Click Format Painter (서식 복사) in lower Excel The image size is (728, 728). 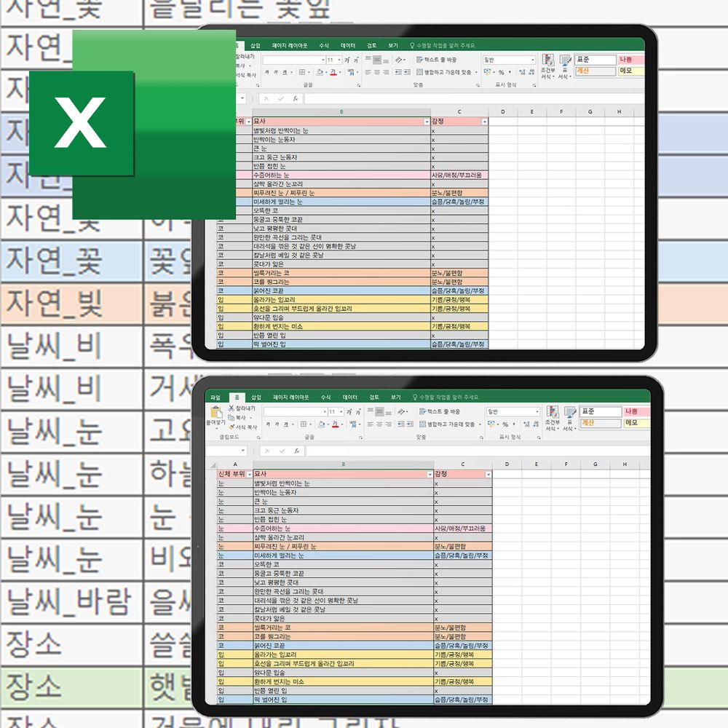coord(242,427)
